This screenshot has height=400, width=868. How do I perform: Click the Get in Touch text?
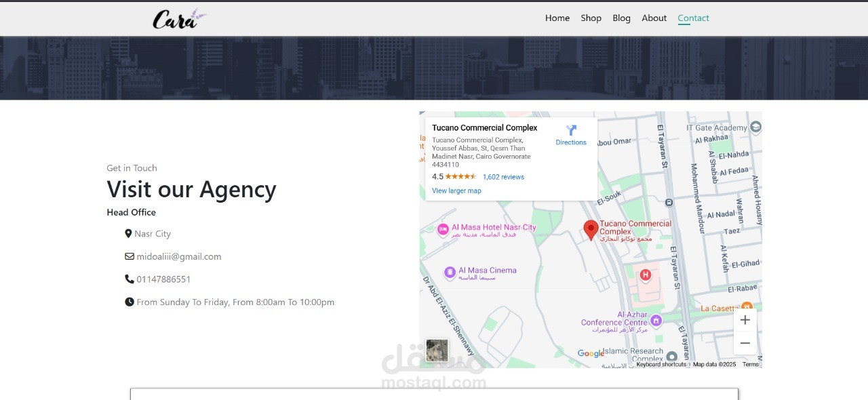pos(132,168)
